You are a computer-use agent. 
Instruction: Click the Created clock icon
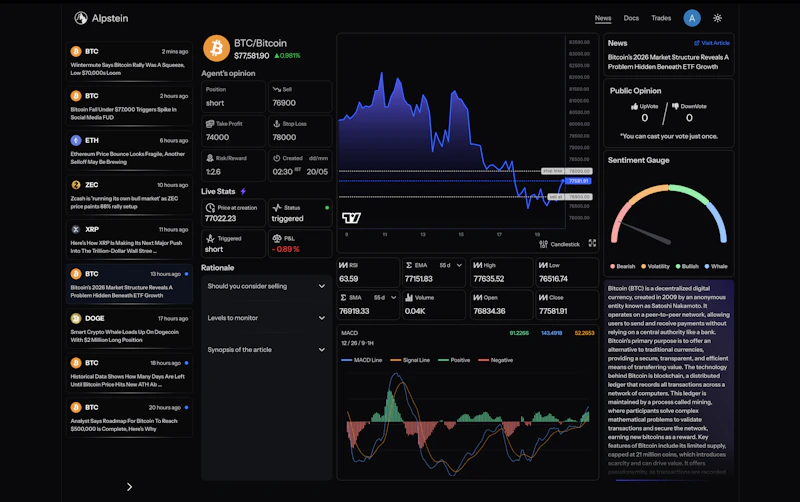pos(277,158)
